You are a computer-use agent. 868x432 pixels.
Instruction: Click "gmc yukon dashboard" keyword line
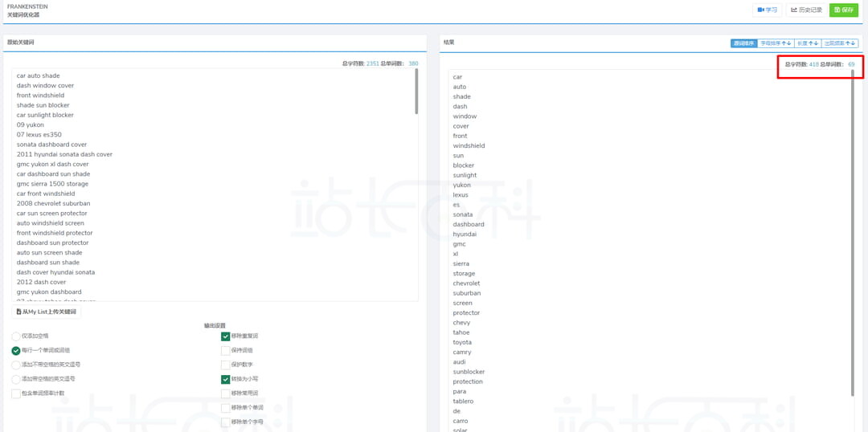click(49, 292)
